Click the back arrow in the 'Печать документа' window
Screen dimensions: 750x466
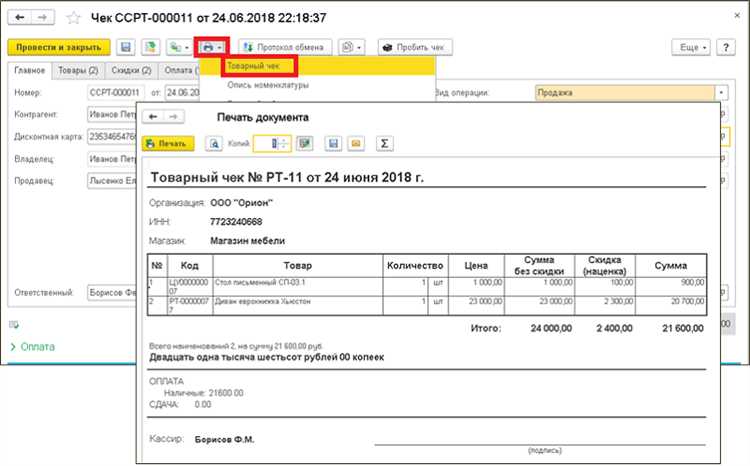pos(153,117)
